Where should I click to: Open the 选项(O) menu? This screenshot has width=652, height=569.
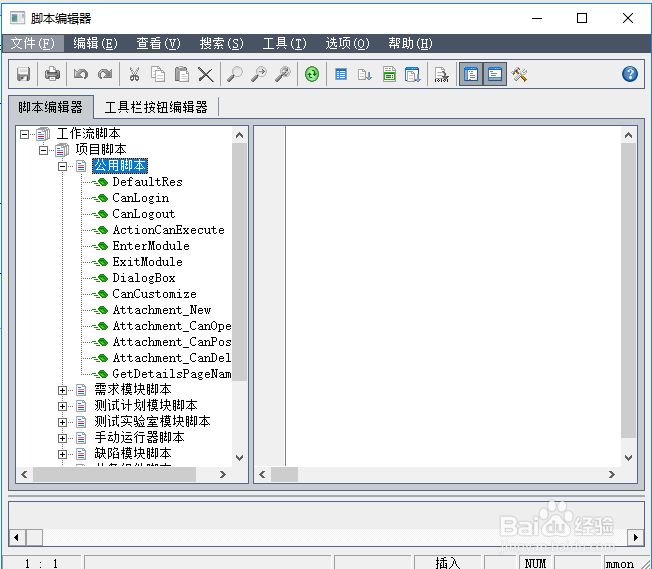point(347,43)
